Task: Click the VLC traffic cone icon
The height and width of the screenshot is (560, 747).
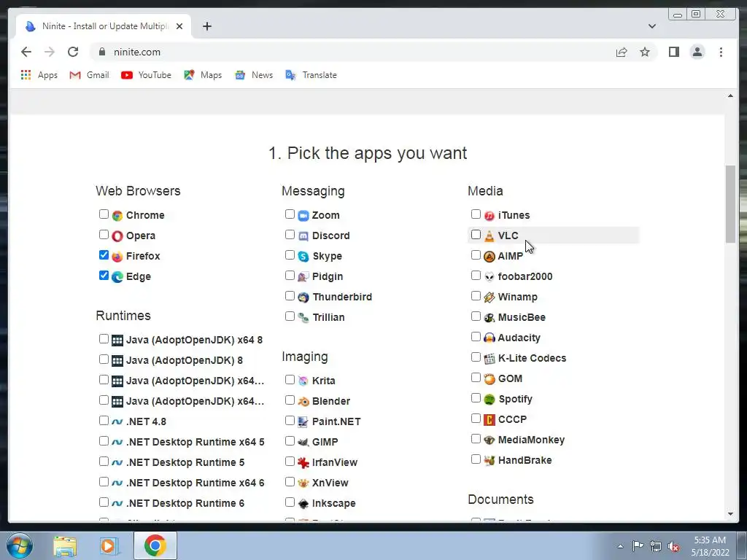Action: pos(489,236)
